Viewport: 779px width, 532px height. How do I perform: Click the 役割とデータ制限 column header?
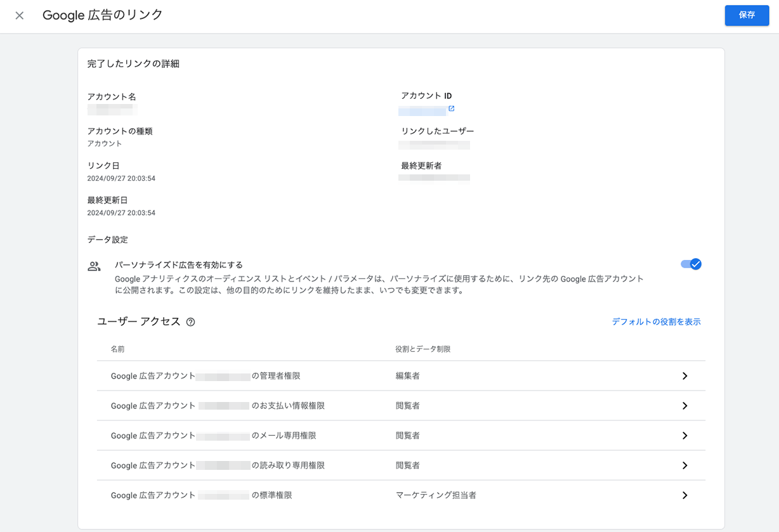423,349
